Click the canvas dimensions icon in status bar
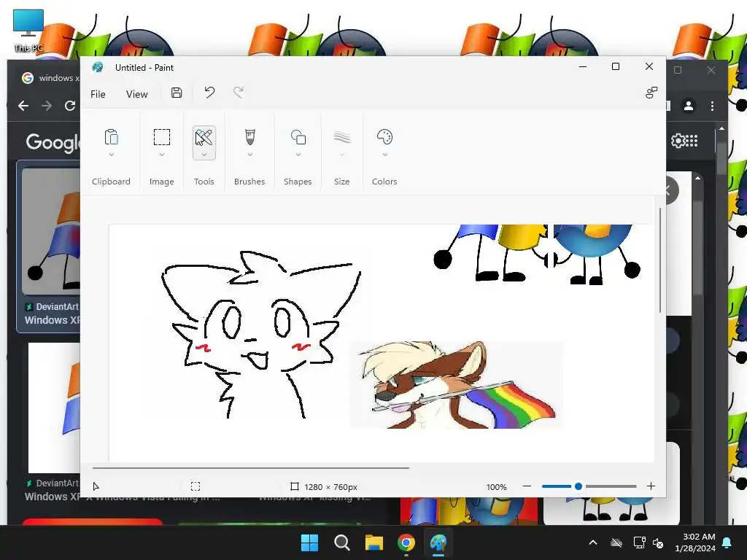 [295, 486]
